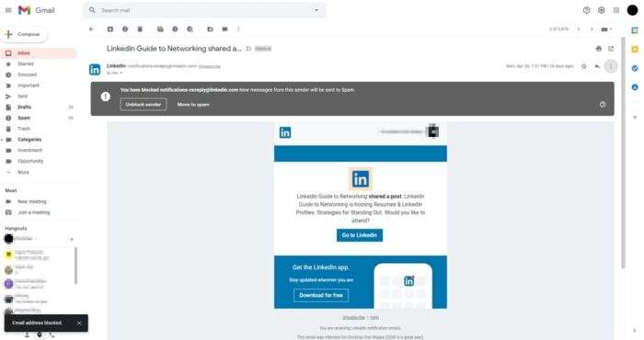Open the Labels icon in toolbar

click(224, 29)
